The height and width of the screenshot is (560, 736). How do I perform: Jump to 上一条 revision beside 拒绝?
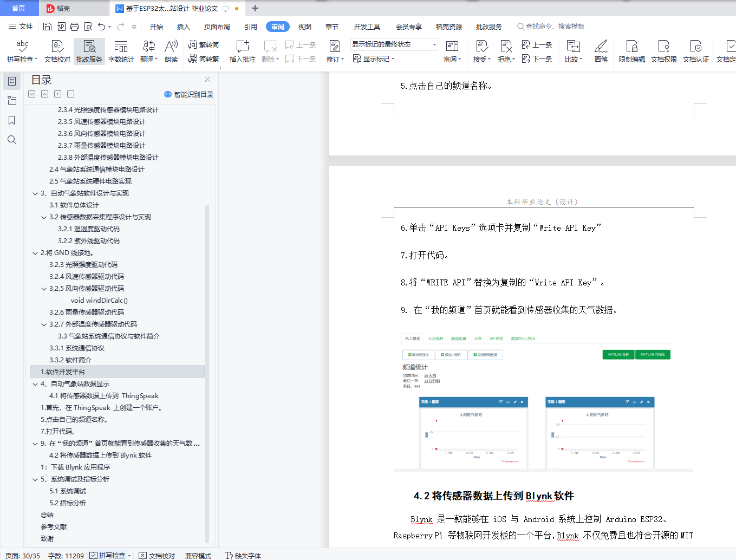[x=537, y=44]
